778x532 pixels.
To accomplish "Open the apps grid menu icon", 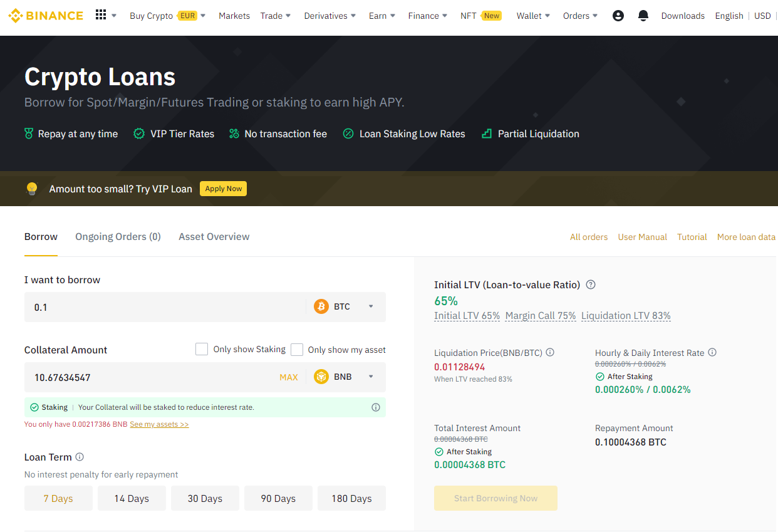I will click(x=101, y=15).
